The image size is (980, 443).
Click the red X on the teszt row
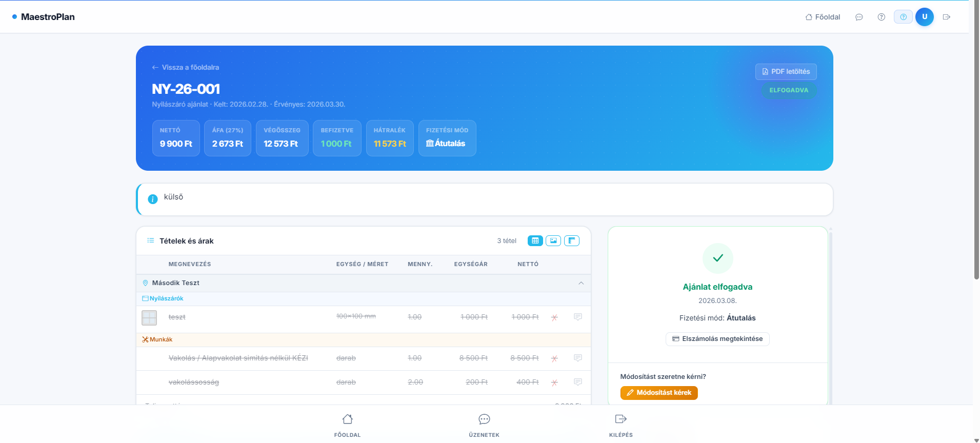point(554,317)
